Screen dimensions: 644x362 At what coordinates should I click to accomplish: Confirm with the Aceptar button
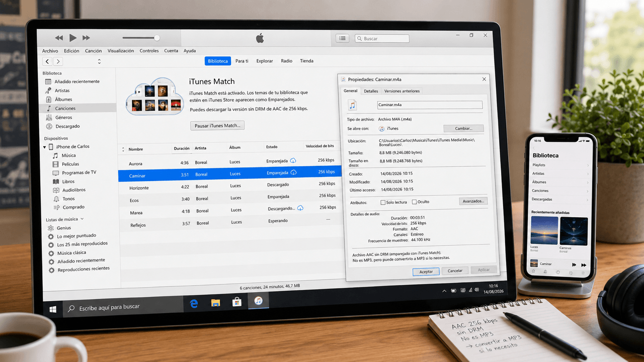tap(426, 271)
